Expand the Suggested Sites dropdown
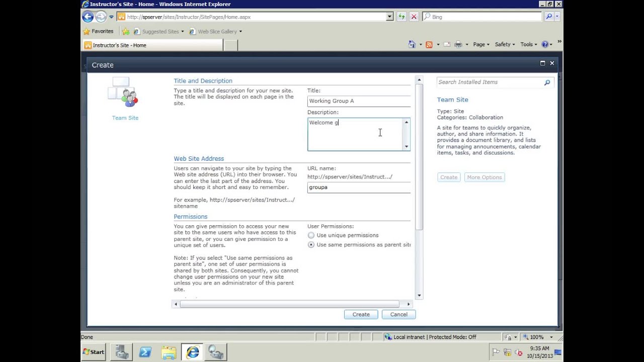The height and width of the screenshot is (362, 644). click(x=182, y=31)
